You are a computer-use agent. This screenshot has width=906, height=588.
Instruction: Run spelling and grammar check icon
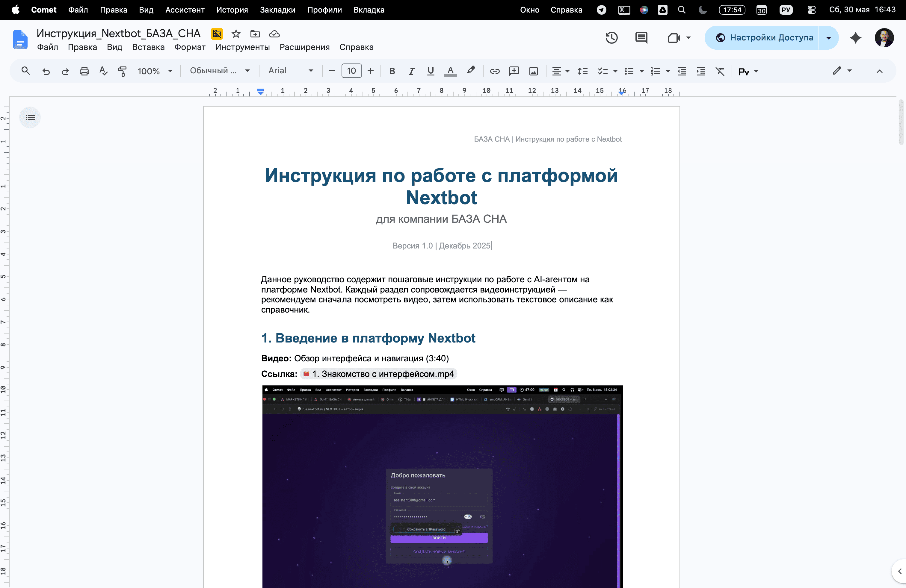click(x=103, y=71)
